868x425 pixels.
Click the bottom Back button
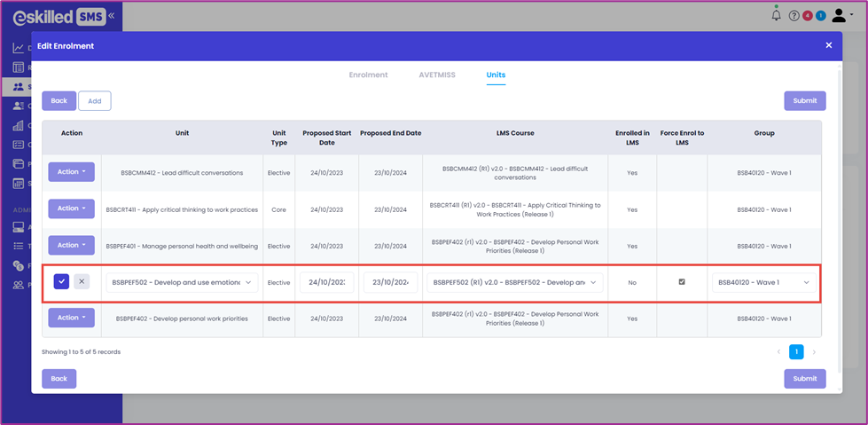(x=59, y=379)
